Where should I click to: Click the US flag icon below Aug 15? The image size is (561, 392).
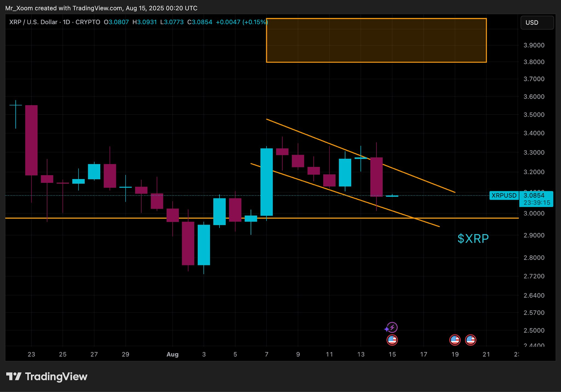(392, 340)
